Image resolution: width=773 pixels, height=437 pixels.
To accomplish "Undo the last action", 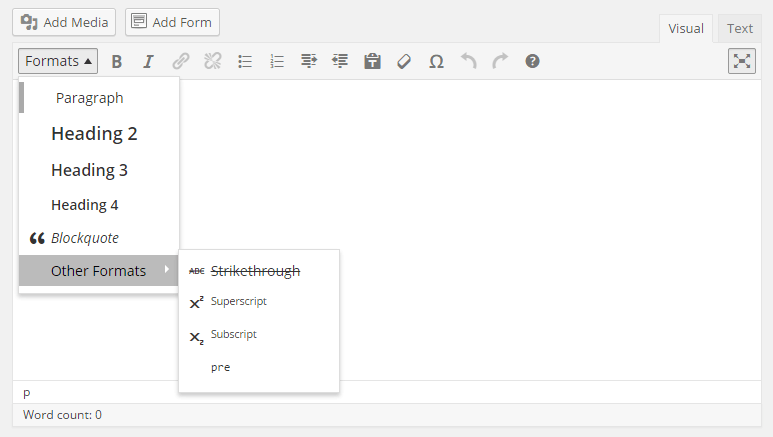I will pyautogui.click(x=468, y=61).
